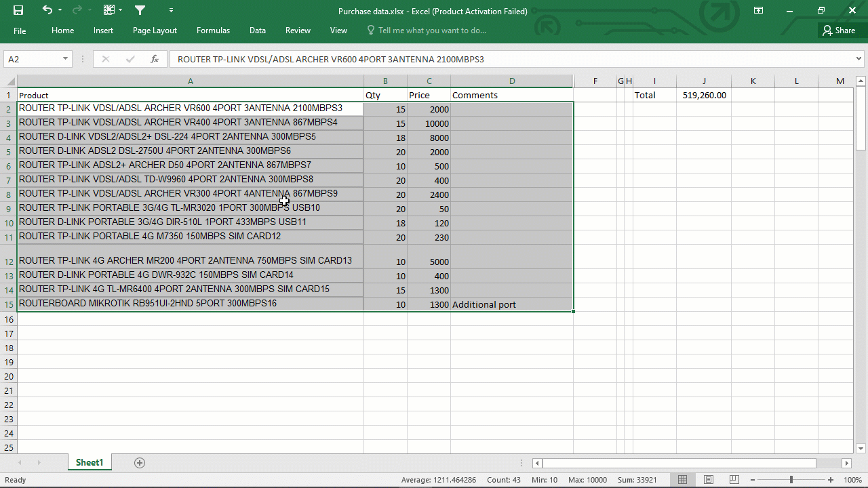This screenshot has width=868, height=488.
Task: Click the 100% zoom level
Action: pos(852,480)
